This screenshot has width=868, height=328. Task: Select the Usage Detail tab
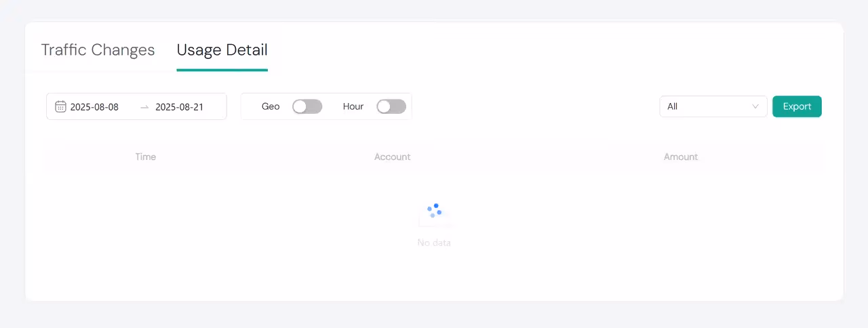(x=222, y=50)
